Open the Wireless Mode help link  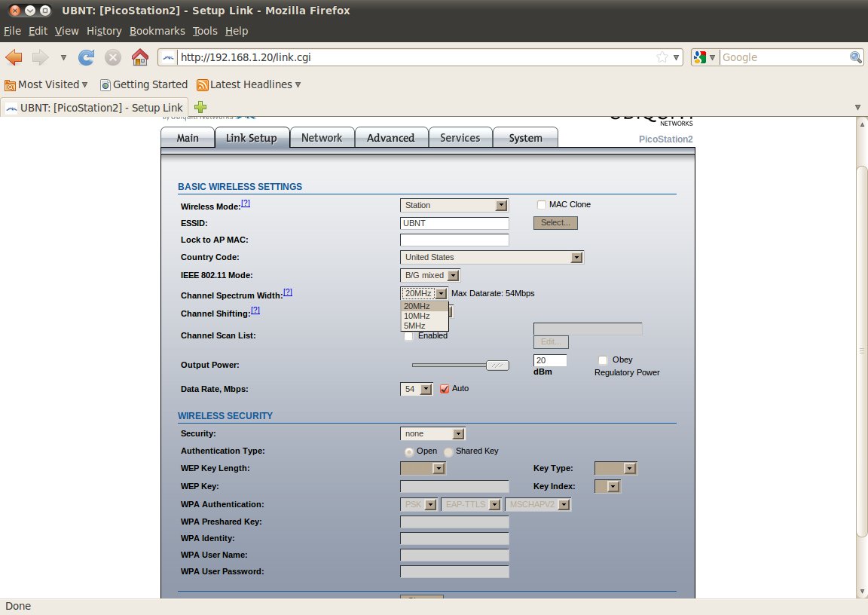pos(246,203)
